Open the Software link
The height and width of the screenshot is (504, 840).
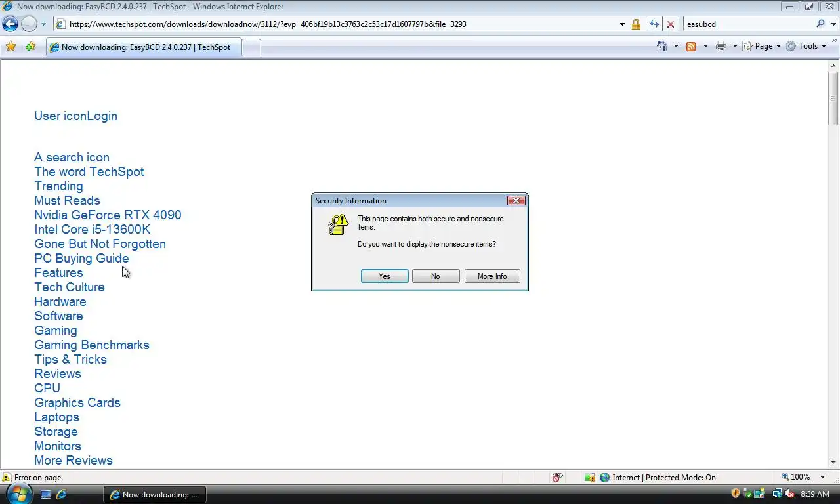pyautogui.click(x=59, y=316)
